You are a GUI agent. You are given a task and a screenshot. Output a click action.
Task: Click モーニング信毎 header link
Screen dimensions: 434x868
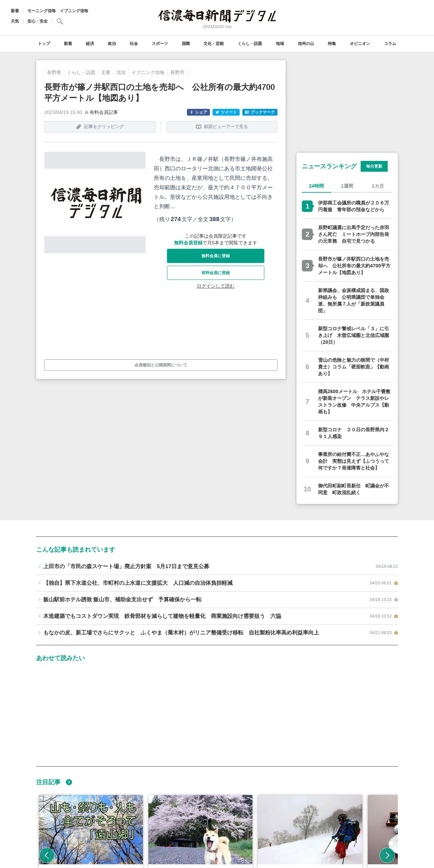tap(42, 11)
